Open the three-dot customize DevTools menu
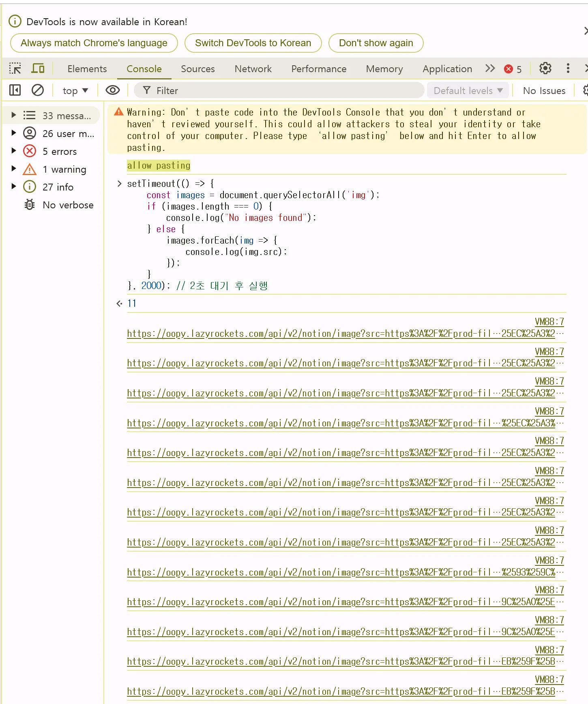Viewport: 588px width, 704px height. click(568, 68)
